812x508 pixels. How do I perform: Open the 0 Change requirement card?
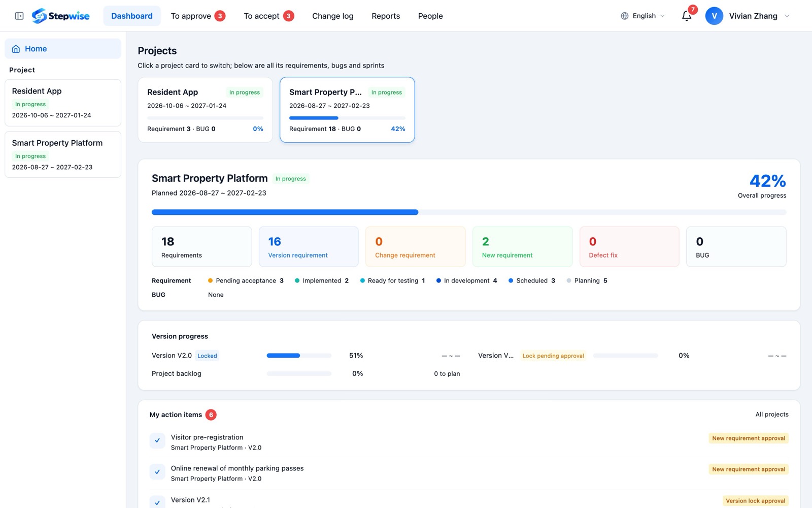(x=416, y=246)
